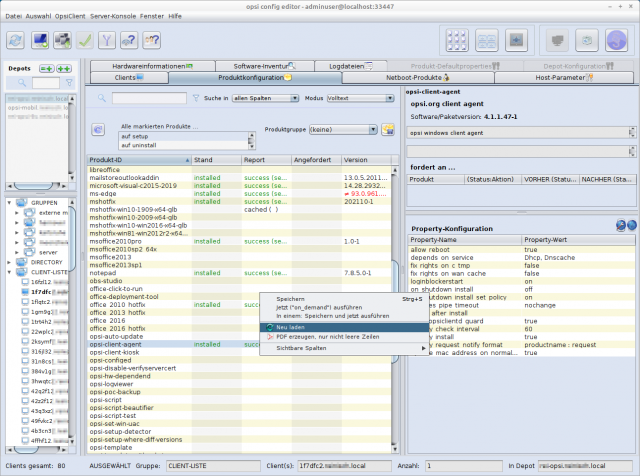640x476 pixels.
Task: Open the Datei menu
Action: click(13, 16)
